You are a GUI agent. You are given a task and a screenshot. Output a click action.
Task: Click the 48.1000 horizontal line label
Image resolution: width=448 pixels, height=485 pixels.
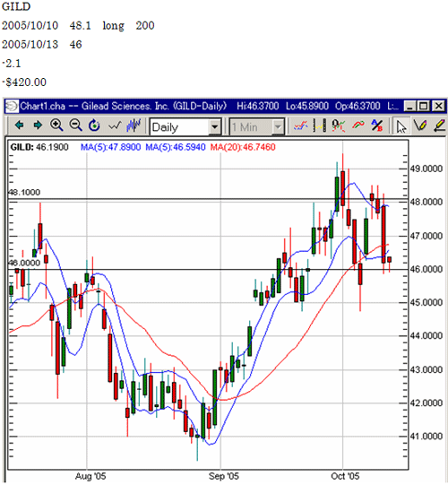24,193
